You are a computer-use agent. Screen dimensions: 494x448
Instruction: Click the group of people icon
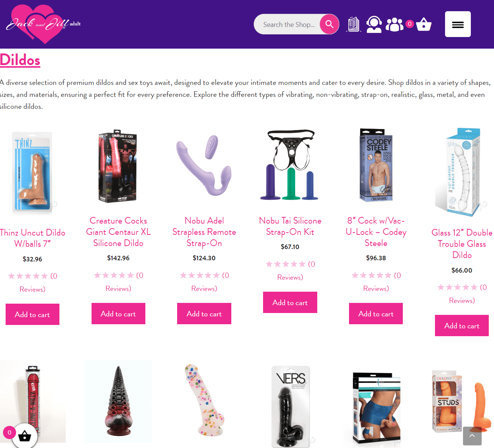coord(395,25)
